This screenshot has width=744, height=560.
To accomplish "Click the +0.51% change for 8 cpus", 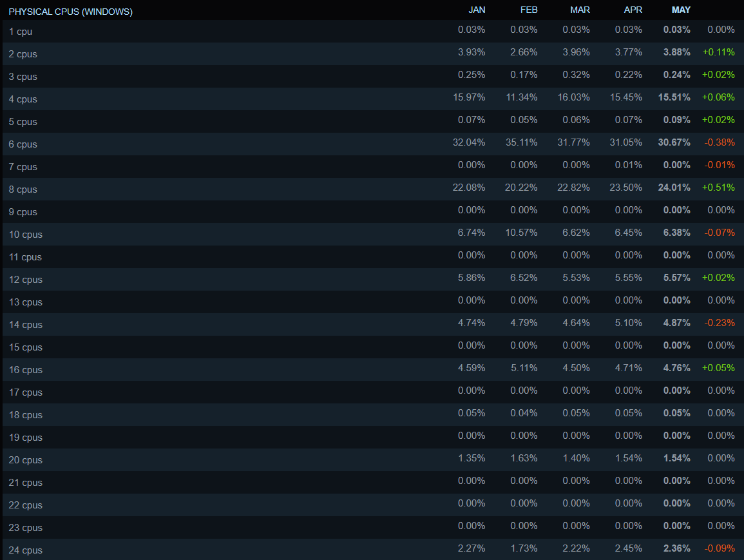I will coord(718,188).
